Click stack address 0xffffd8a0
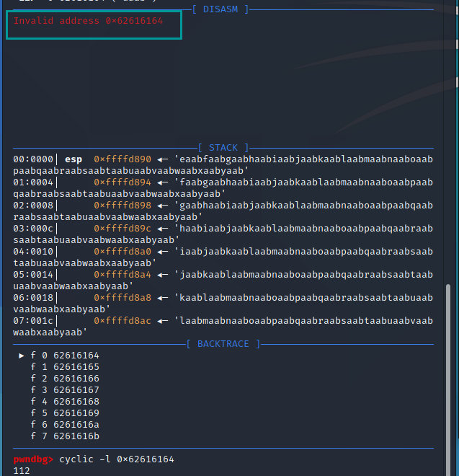 [x=122, y=252]
